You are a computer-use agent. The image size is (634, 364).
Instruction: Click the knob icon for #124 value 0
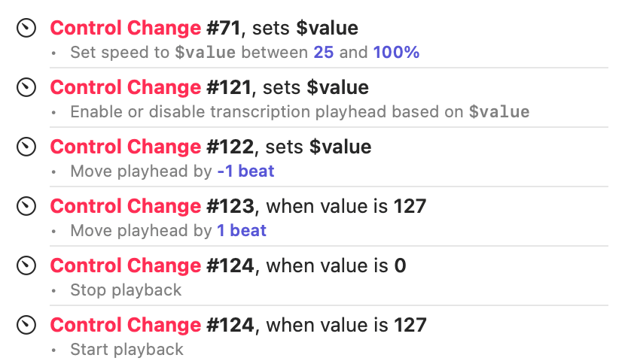point(26,265)
